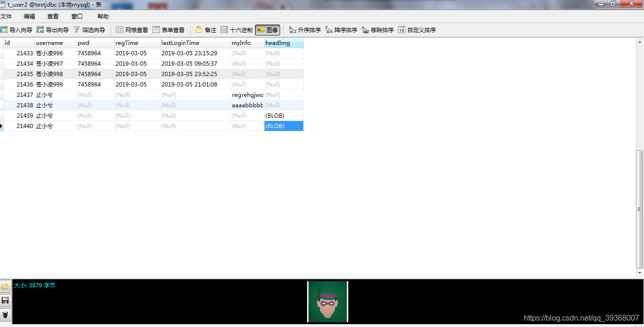Image resolution: width=644 pixels, height=327 pixels.
Task: Click the masked face image thumbnail
Action: [327, 301]
